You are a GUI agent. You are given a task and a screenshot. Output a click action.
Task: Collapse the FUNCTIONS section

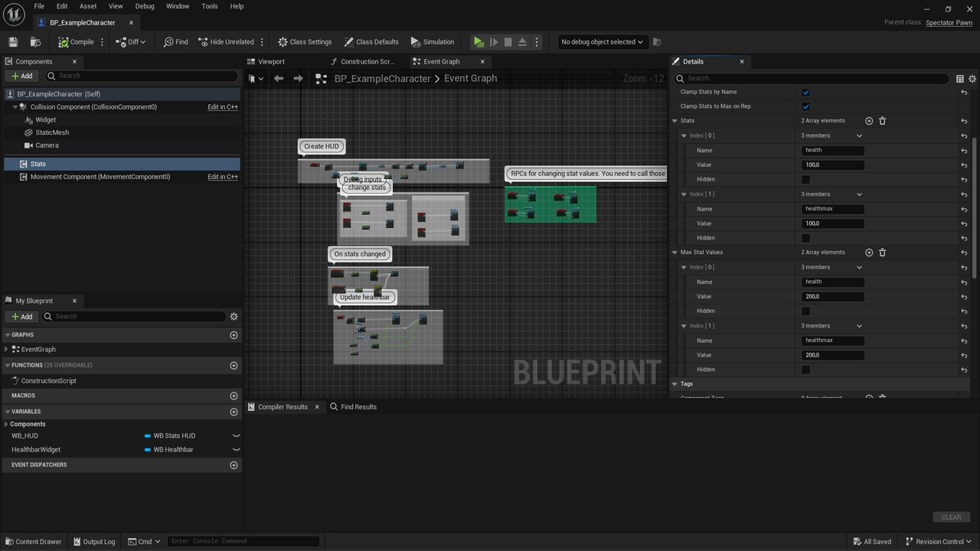point(7,366)
